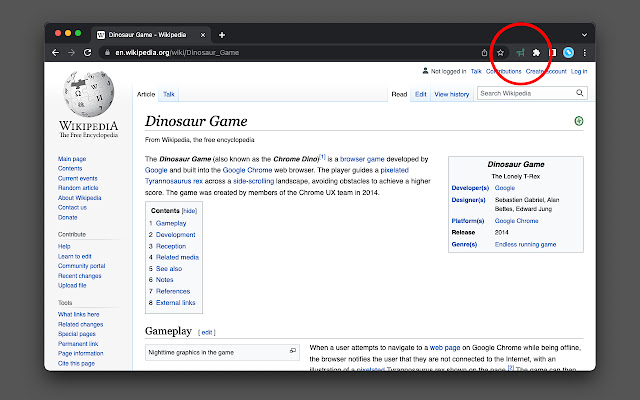Click the Wikipedia globe logo

(x=89, y=93)
